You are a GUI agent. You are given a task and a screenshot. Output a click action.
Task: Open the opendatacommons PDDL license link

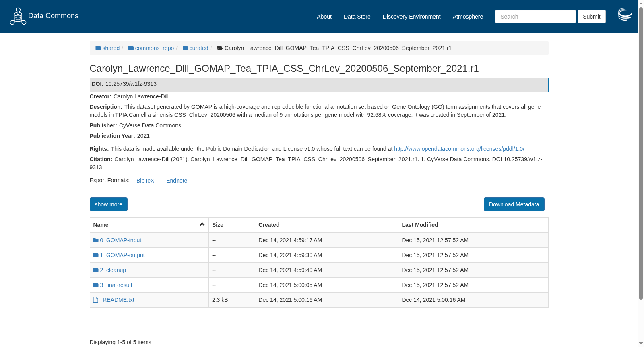[x=459, y=149]
